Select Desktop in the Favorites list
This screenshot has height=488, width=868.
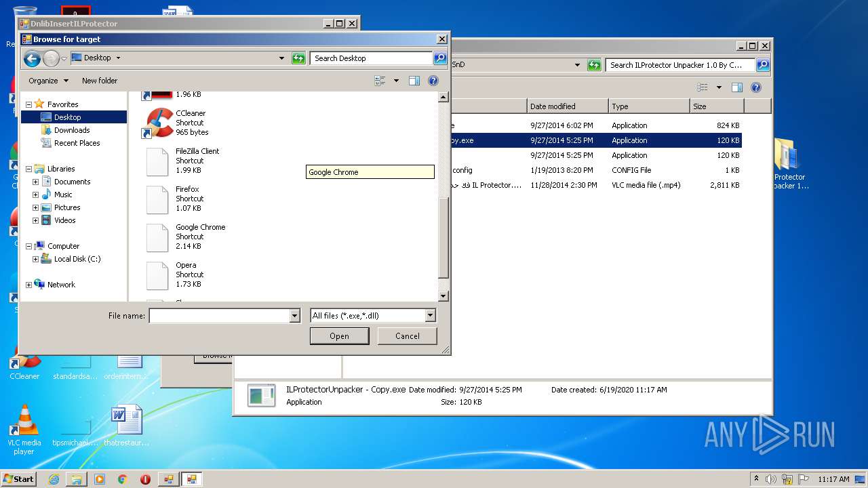pos(74,117)
